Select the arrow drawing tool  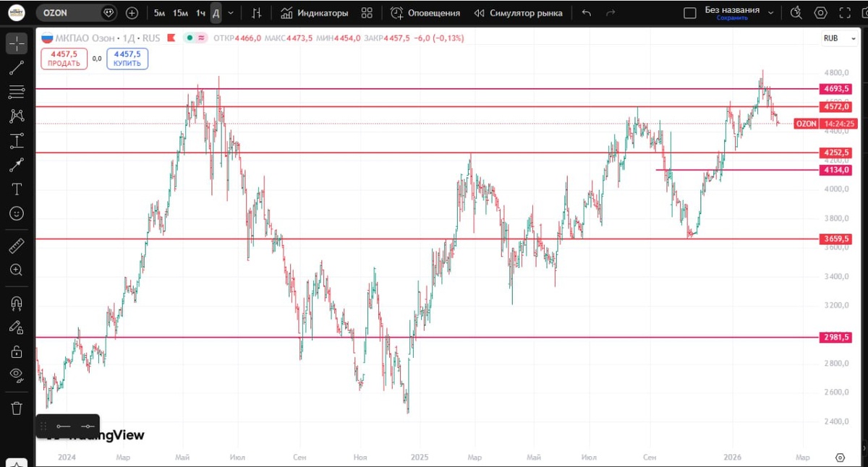tap(17, 165)
